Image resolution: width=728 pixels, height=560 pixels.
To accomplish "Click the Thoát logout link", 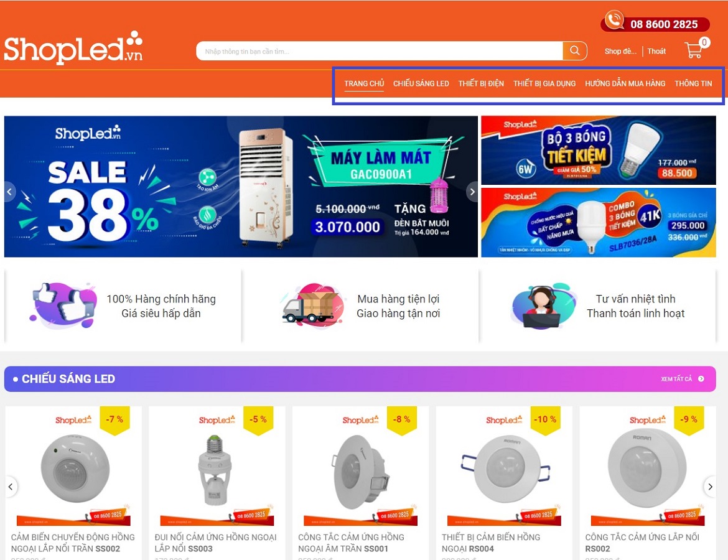I will pyautogui.click(x=656, y=51).
